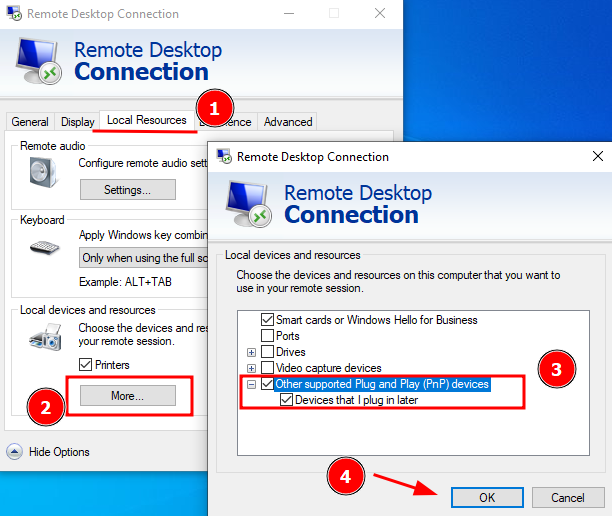Toggle the Printers checkbox
This screenshot has width=612, height=516.
(x=85, y=365)
